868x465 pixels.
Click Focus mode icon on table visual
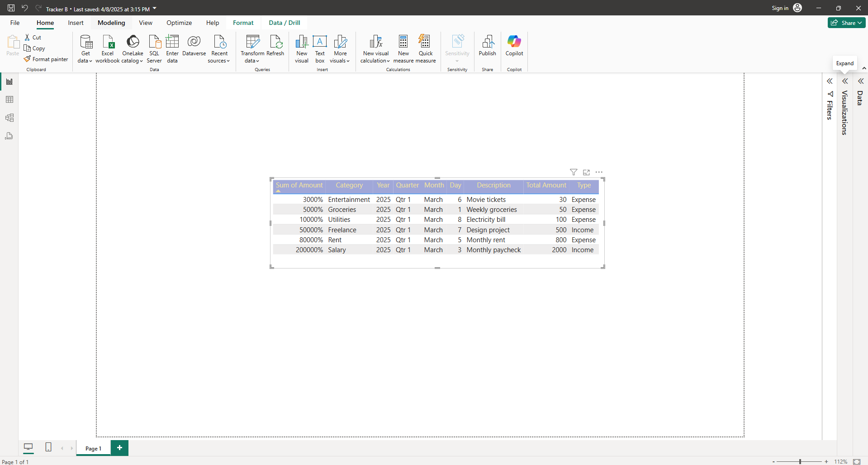pyautogui.click(x=586, y=172)
